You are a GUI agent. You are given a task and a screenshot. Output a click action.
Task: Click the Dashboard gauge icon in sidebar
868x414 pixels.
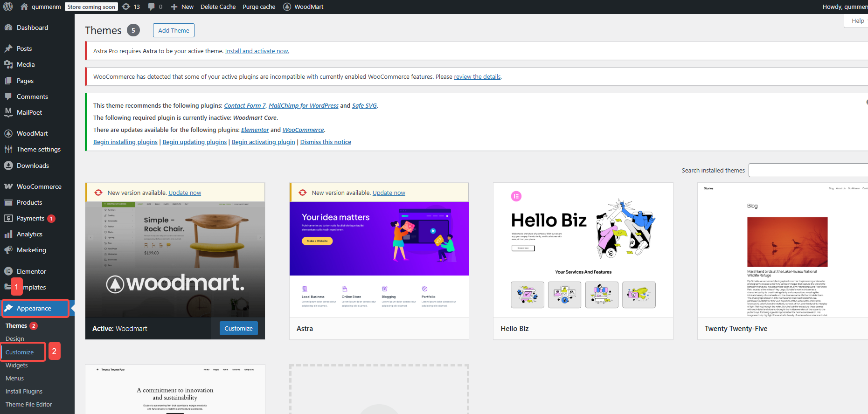[8, 28]
